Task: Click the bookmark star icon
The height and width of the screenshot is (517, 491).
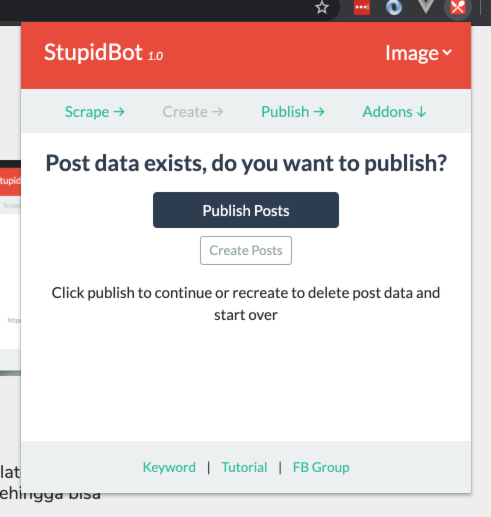Action: 322,7
